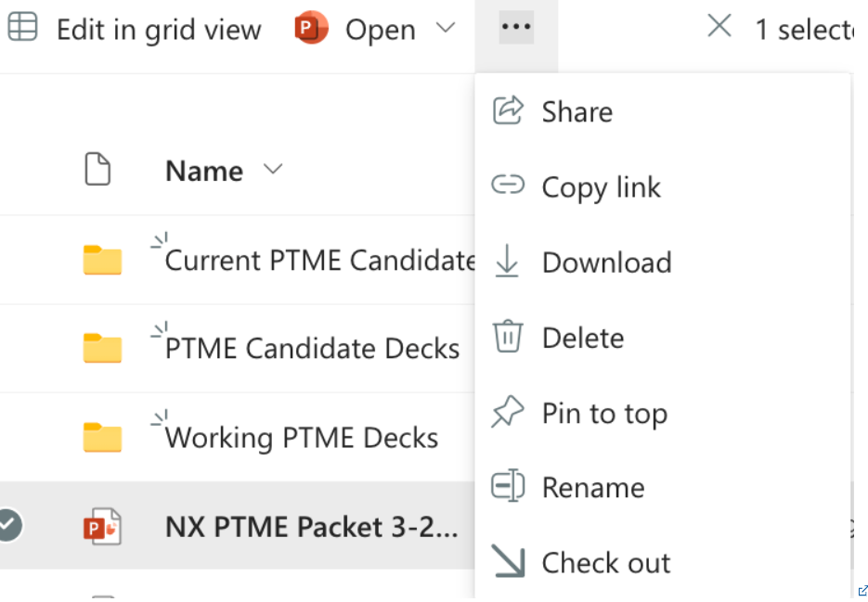Click the Pin to top pushpin icon
This screenshot has height=602, width=868.
(507, 411)
